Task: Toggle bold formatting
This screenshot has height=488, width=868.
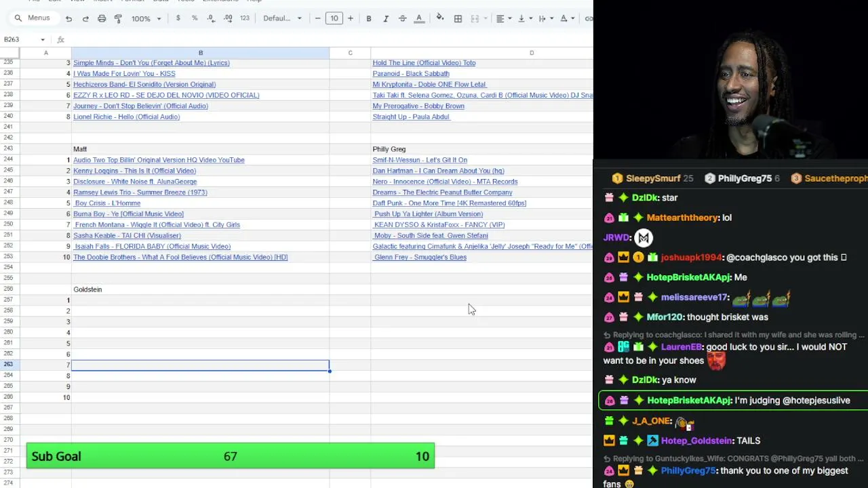Action: pos(369,18)
